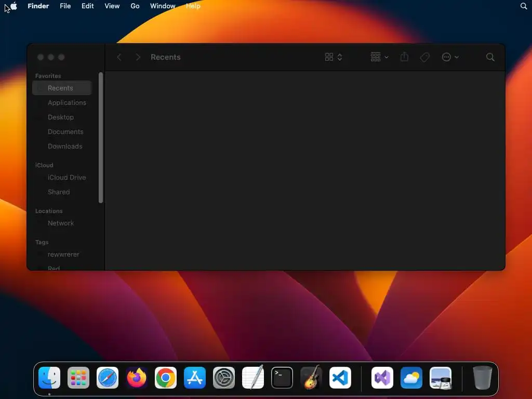Select the rewwrerer tag in sidebar
Viewport: 532px width, 399px height.
click(x=62, y=255)
